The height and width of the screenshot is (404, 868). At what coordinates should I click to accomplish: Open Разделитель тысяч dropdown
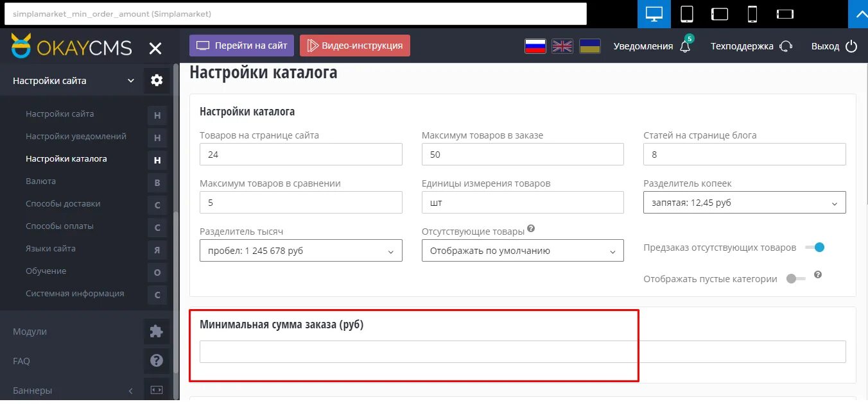(x=301, y=251)
